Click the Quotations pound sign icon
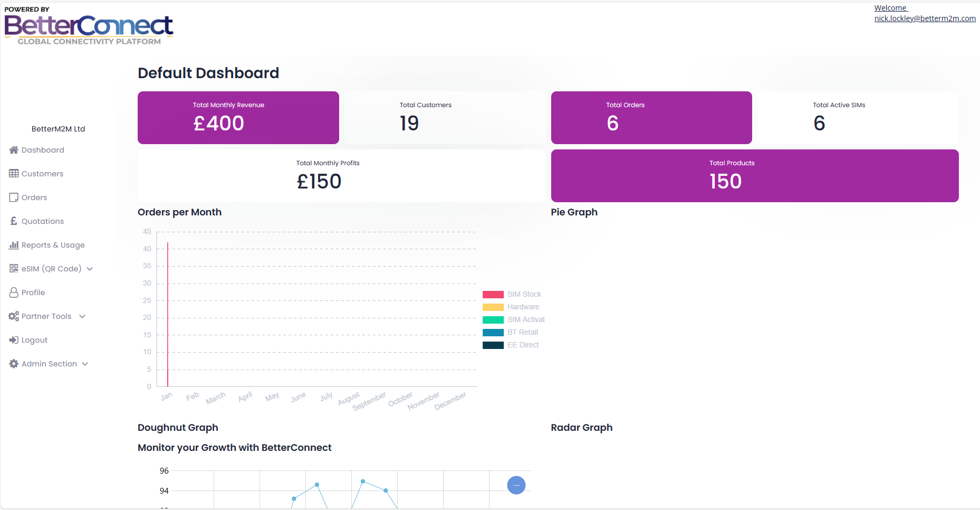Screen dimensions: 980x510 point(14,221)
